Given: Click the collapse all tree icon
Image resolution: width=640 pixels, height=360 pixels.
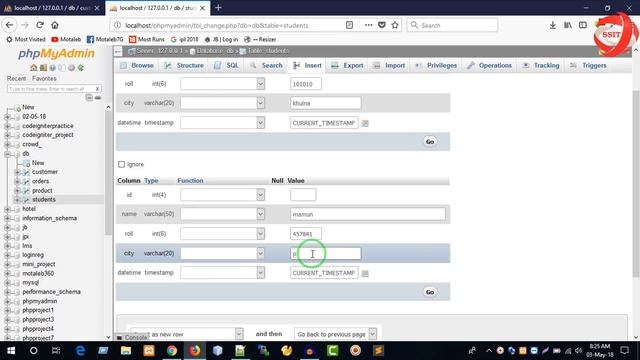Looking at the screenshot, I should [89, 98].
